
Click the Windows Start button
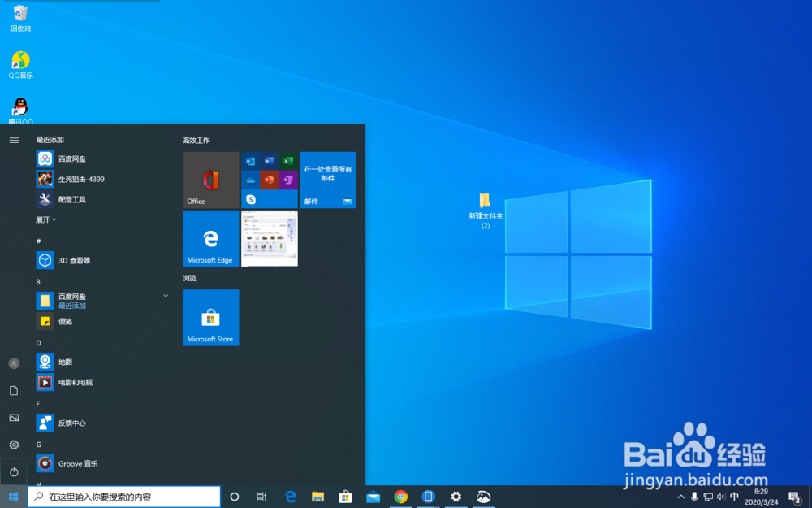(x=14, y=497)
